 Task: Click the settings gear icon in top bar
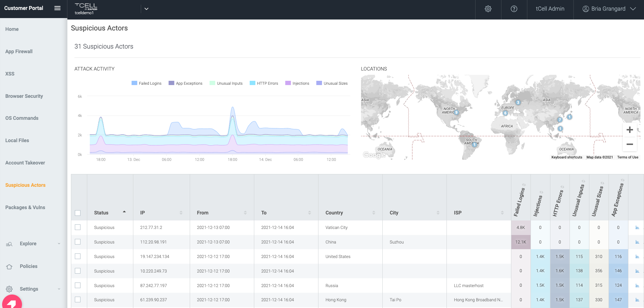[x=488, y=9]
